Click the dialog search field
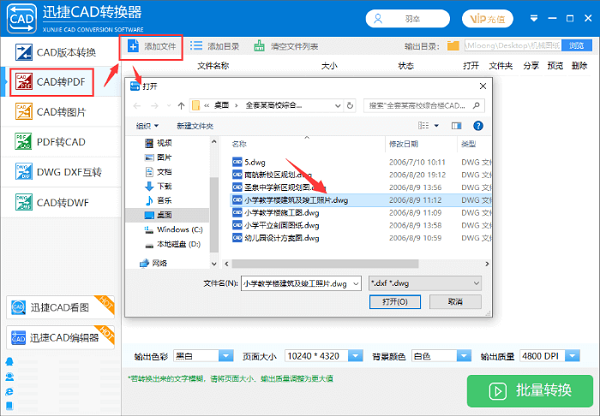This screenshot has width=600, height=416. coord(424,106)
